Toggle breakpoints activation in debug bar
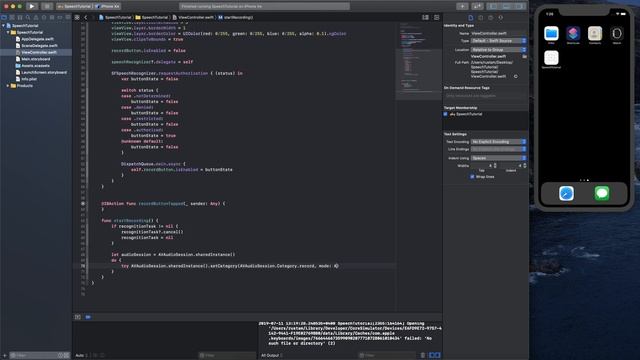Viewport: 640px width, 360px height. pyautogui.click(x=88, y=317)
